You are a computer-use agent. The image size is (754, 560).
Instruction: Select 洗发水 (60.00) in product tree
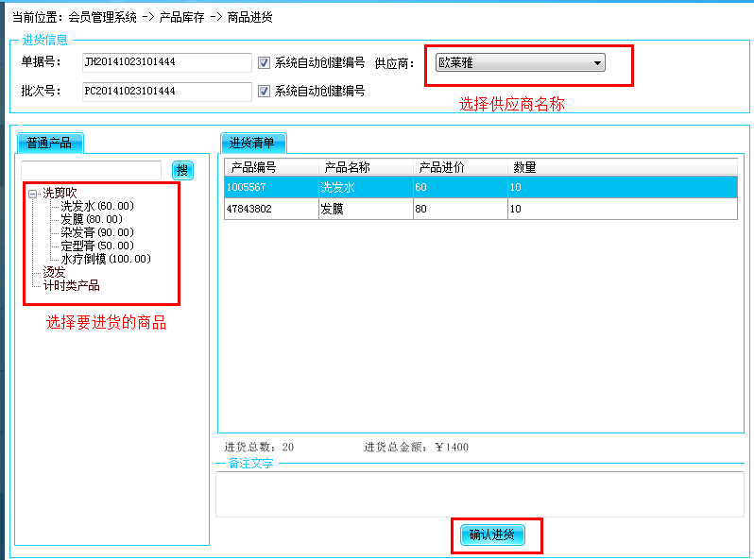point(96,206)
